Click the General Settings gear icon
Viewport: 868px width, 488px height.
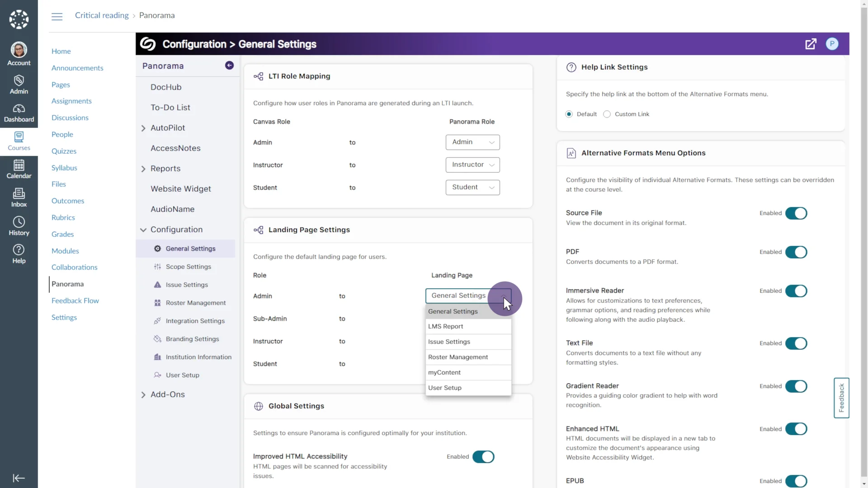(x=157, y=249)
